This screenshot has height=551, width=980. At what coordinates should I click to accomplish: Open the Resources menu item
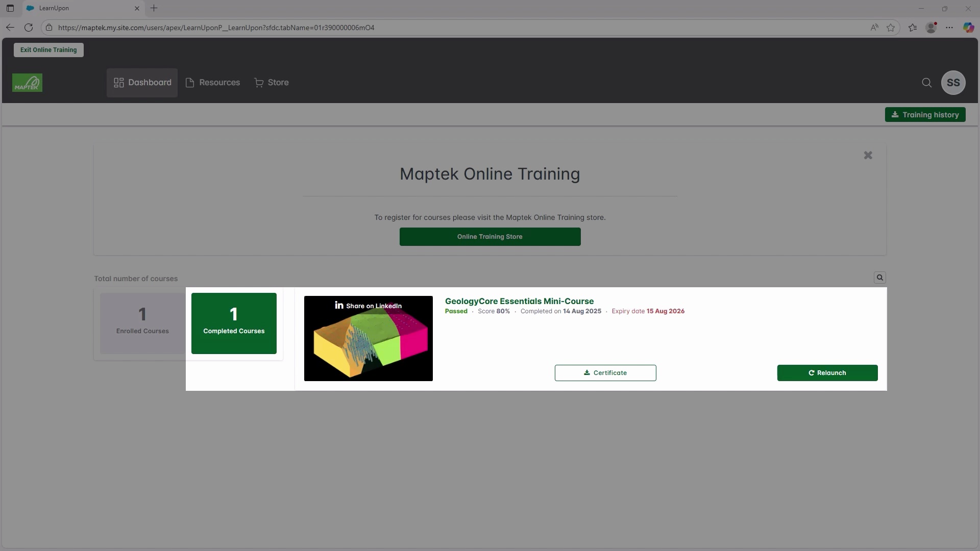(213, 83)
